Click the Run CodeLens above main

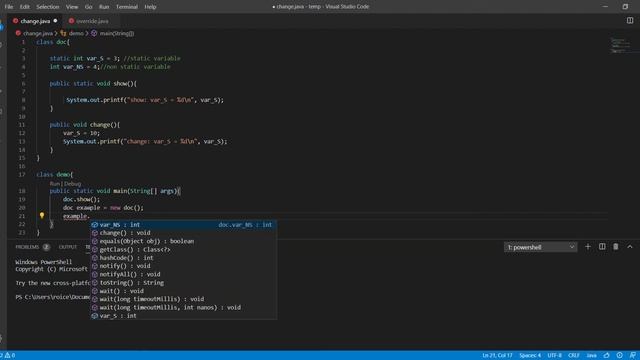click(x=55, y=184)
